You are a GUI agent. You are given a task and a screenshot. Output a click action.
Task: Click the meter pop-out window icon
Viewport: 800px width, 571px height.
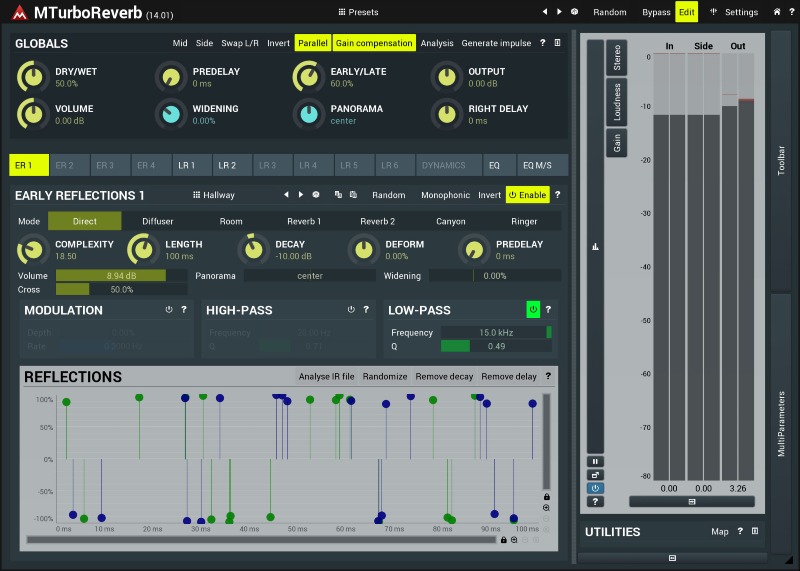595,475
